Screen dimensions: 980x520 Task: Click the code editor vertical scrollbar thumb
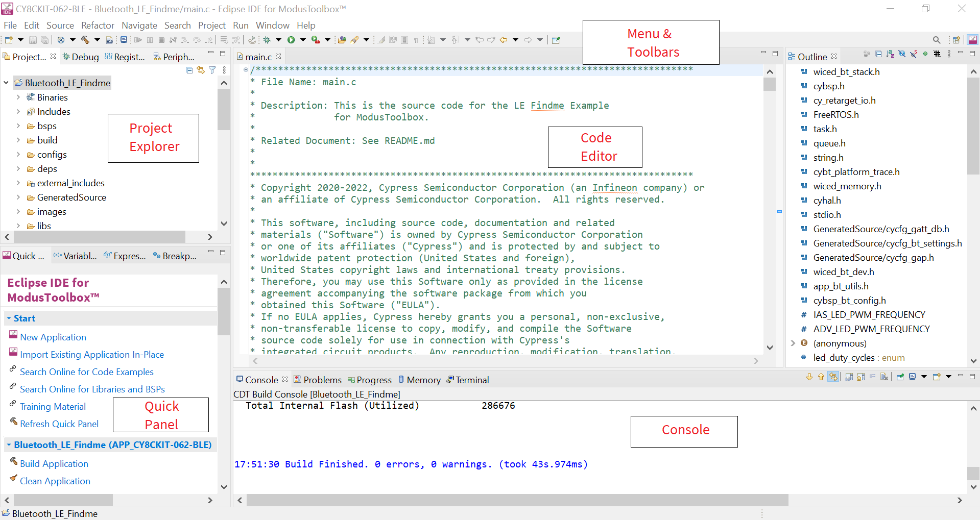click(x=770, y=84)
